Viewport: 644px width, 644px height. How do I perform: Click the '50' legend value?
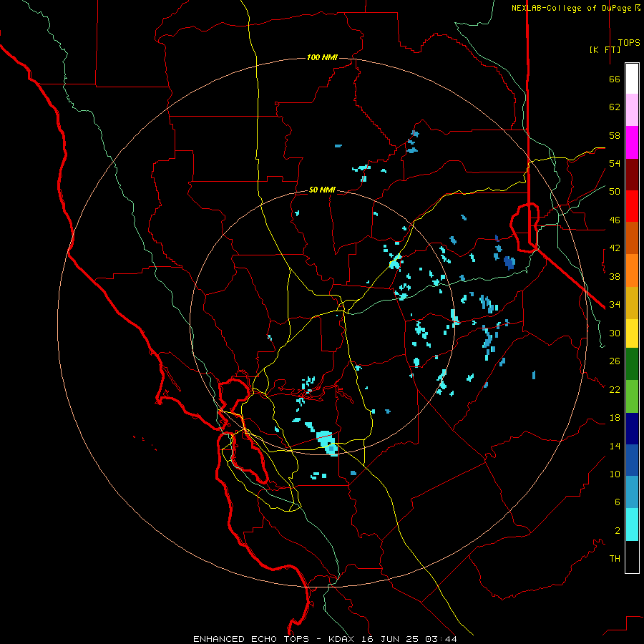pyautogui.click(x=615, y=192)
